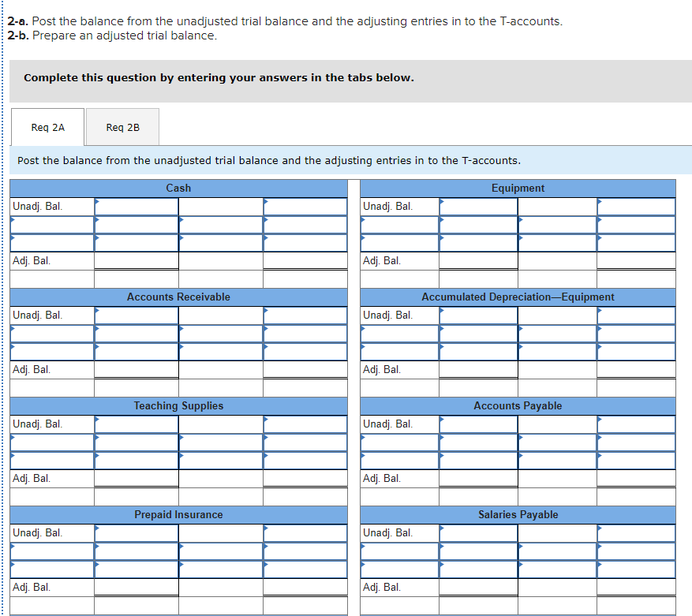The image size is (692, 616).
Task: Open Teaching Supplies second adjustment row debit label dropdown
Action: click(x=52, y=461)
